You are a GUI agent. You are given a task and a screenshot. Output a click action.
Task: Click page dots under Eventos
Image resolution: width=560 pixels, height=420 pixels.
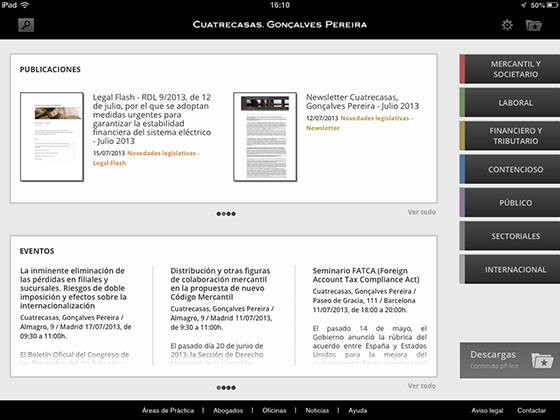pos(226,388)
